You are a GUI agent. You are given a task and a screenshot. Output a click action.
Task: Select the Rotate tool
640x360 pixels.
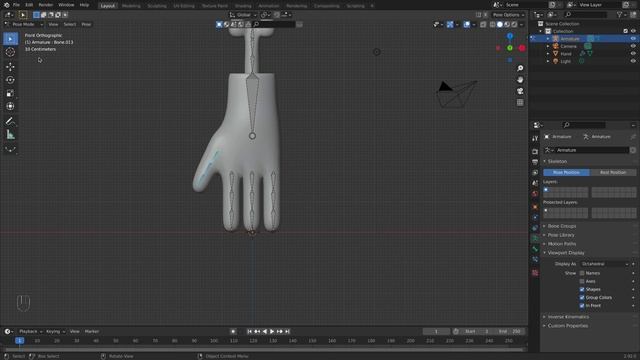click(11, 80)
